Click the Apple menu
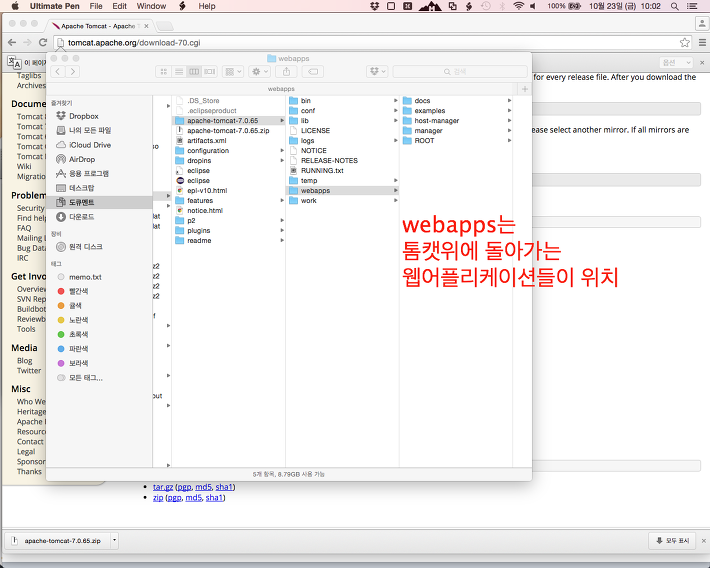Viewport: 710px width, 568px height. pos(15,6)
